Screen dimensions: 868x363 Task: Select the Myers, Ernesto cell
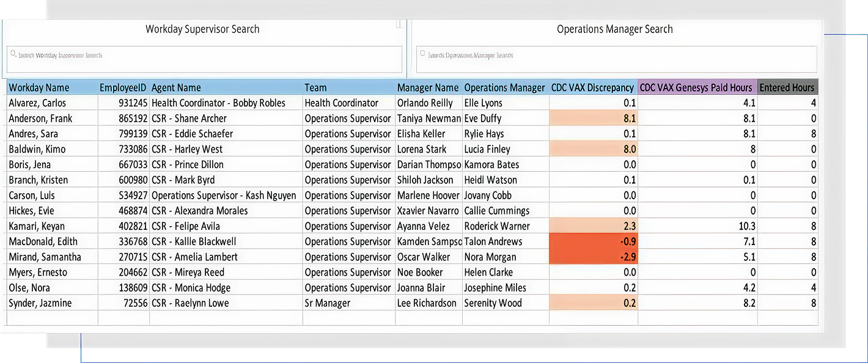[52, 273]
